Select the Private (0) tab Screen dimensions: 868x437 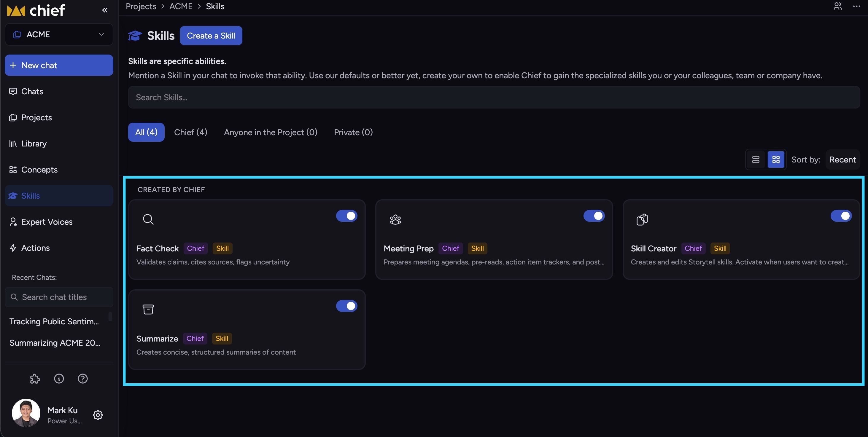[x=354, y=132]
